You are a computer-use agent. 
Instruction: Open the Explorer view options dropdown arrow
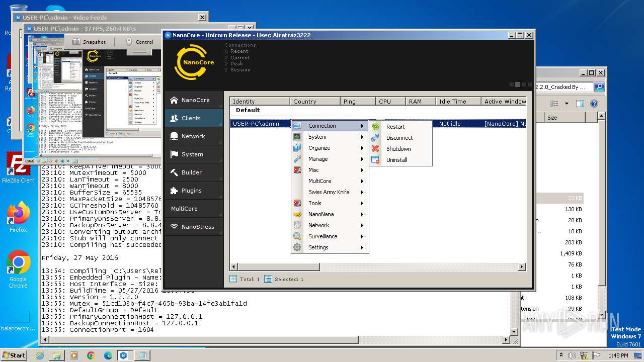[x=567, y=104]
